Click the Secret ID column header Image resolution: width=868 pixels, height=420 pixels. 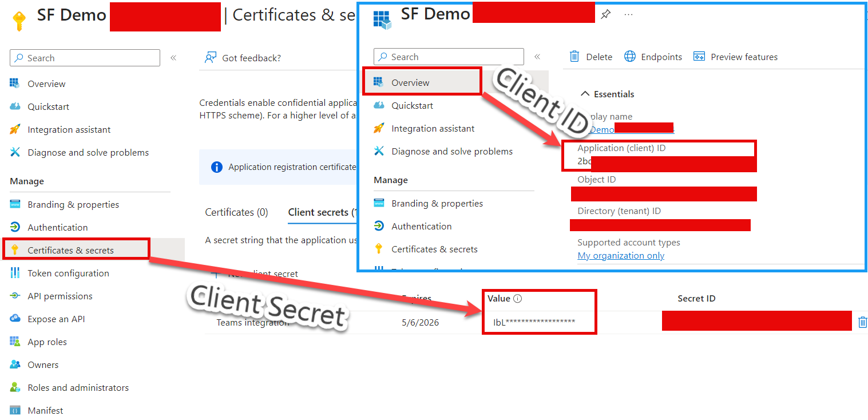click(696, 298)
